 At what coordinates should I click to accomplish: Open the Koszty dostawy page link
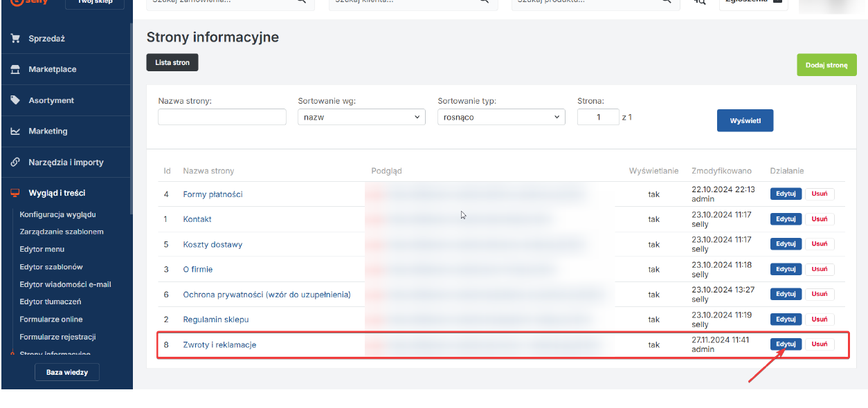(213, 245)
